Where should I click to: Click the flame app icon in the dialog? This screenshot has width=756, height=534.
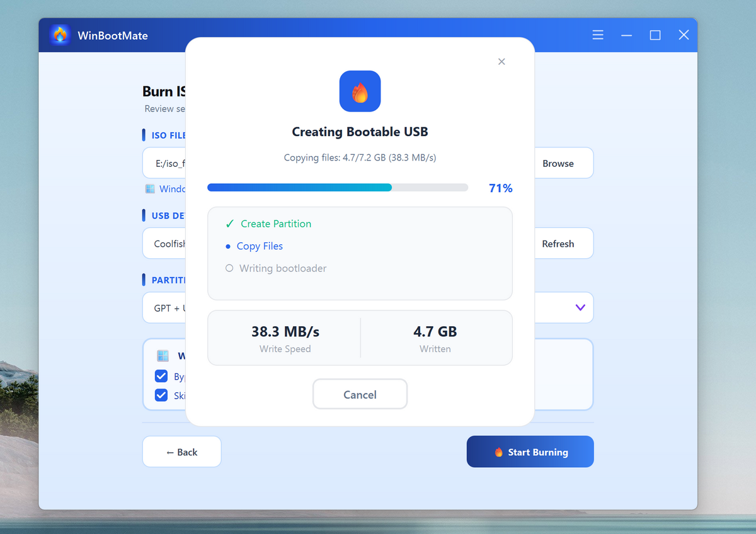click(x=360, y=91)
